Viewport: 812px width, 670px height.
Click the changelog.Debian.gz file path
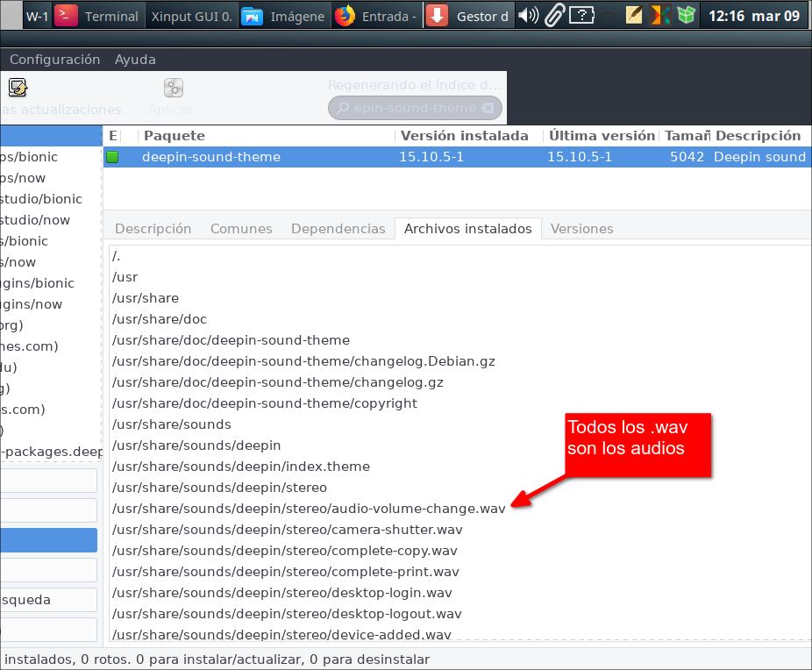coord(303,361)
